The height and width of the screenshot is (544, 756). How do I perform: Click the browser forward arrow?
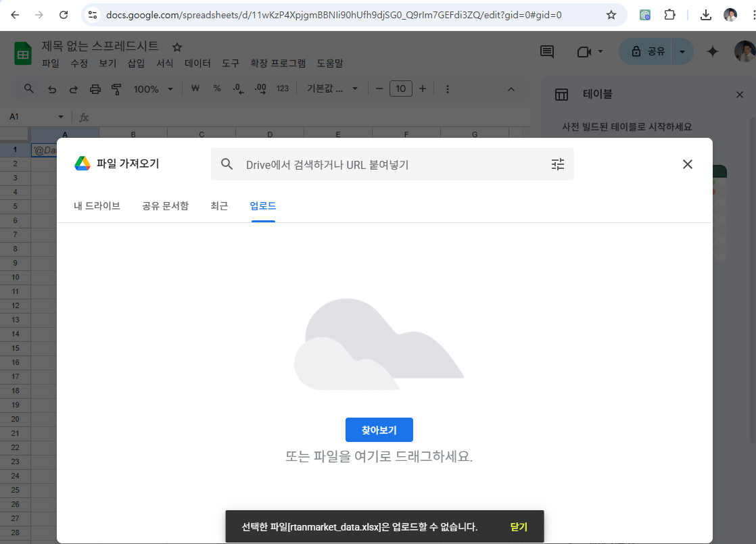coord(39,15)
